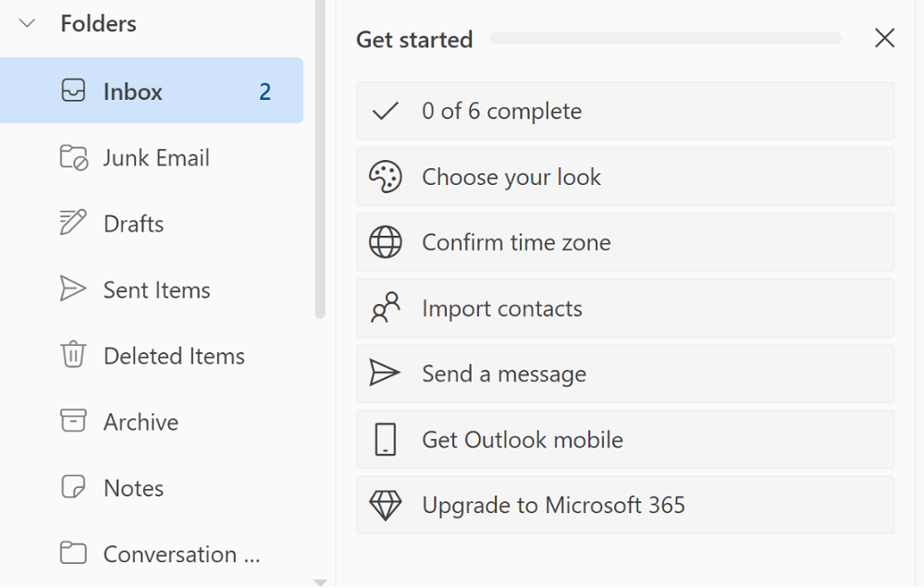Viewport: 924px width, 588px height.
Task: Click the folder pane scroll-down arrow
Action: point(320,582)
